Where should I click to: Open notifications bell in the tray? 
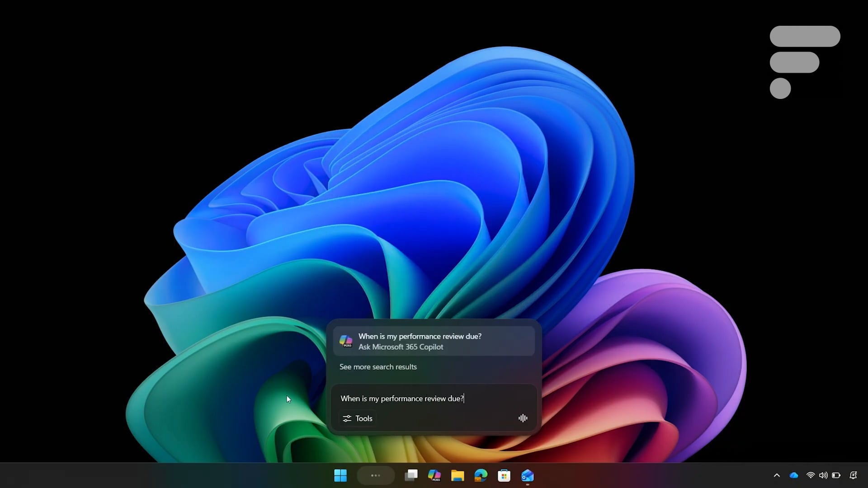[853, 475]
